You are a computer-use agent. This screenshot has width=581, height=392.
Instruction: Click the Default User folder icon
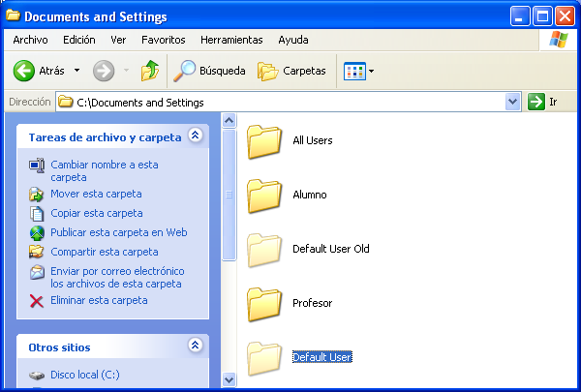[263, 357]
